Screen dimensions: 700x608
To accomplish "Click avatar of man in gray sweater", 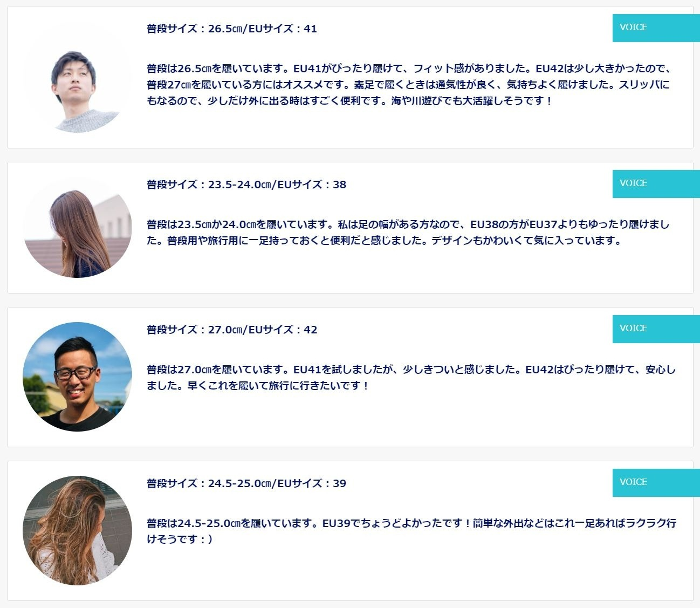I will (x=77, y=78).
